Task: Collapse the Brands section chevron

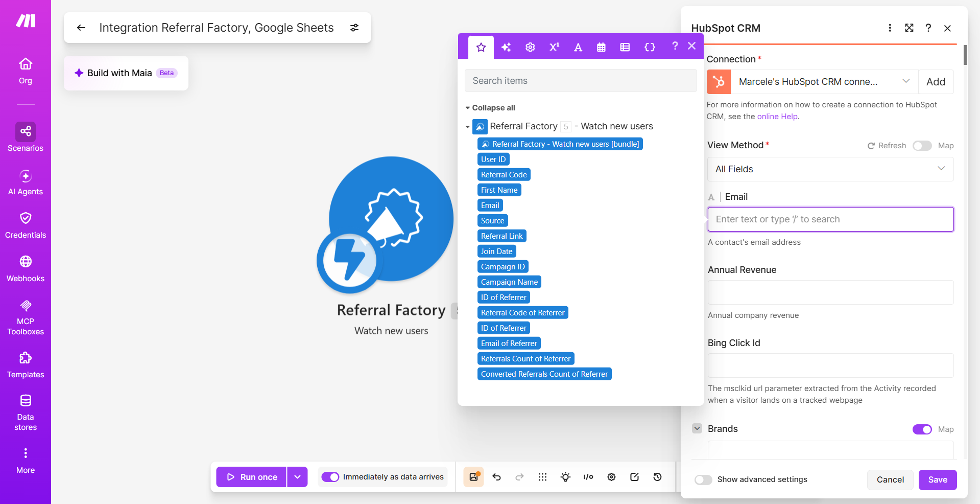Action: tap(697, 428)
